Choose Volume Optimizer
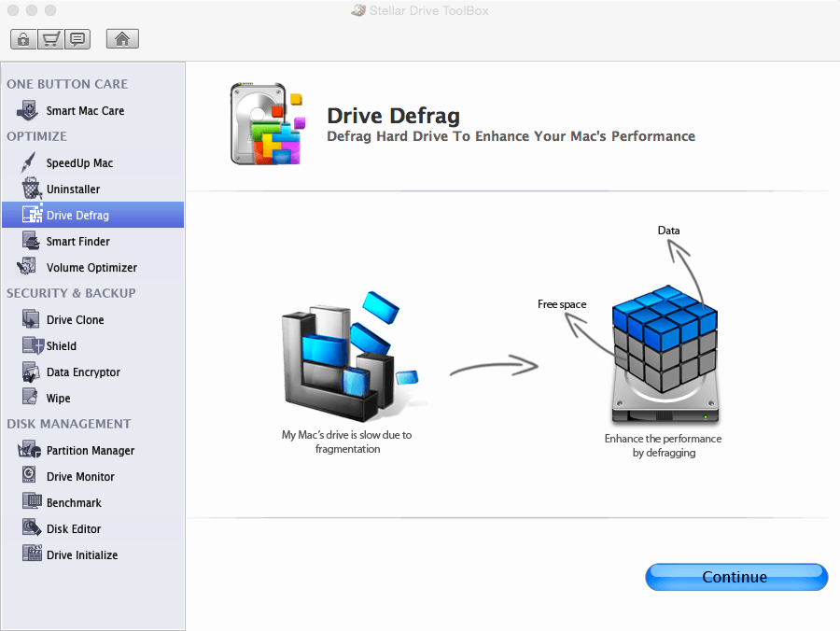Viewport: 840px width, 631px height. (91, 268)
